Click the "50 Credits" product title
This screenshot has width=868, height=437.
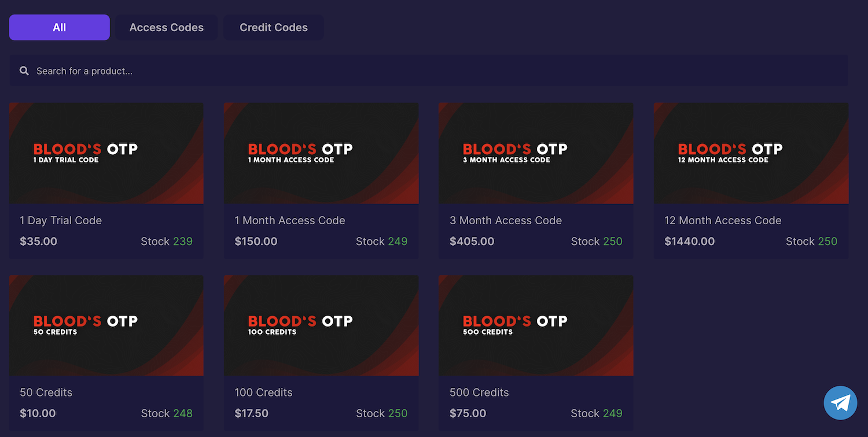tap(46, 392)
